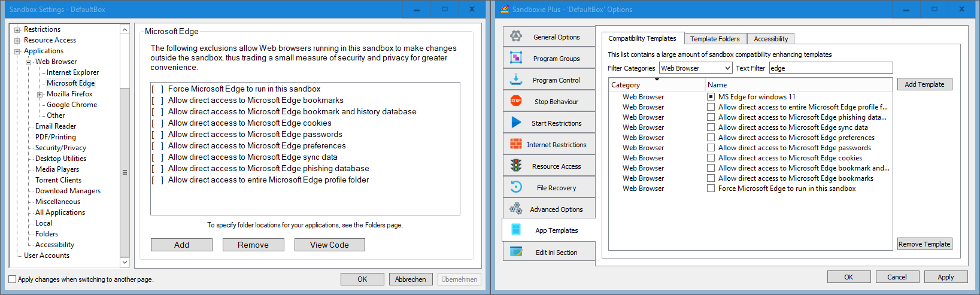Viewport: 980px width, 295px height.
Task: Select the Start Restrictions play icon
Action: (x=516, y=123)
